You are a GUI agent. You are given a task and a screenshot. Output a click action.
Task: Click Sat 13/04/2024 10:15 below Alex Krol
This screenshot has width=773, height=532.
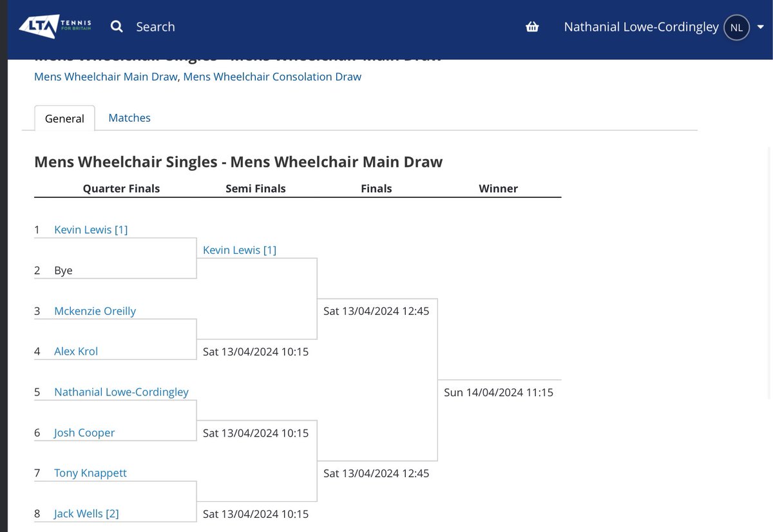pos(256,352)
